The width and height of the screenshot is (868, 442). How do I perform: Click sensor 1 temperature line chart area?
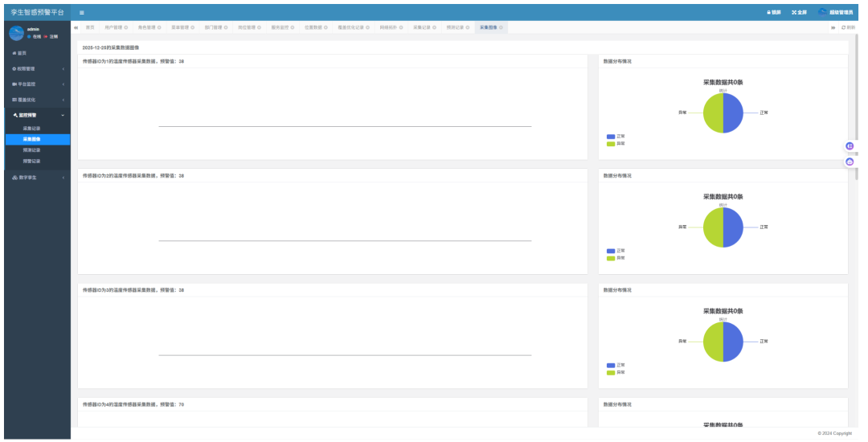[x=333, y=113]
